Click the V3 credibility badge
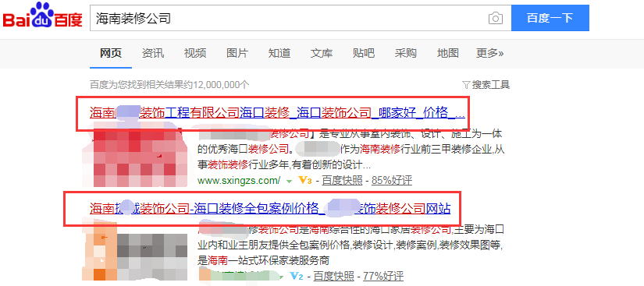 coord(305,180)
